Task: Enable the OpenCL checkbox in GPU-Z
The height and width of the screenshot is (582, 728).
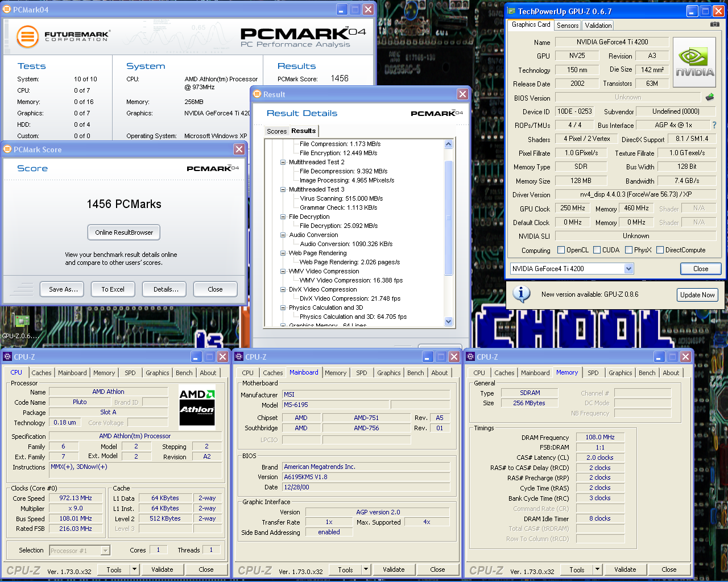Action: coord(561,250)
